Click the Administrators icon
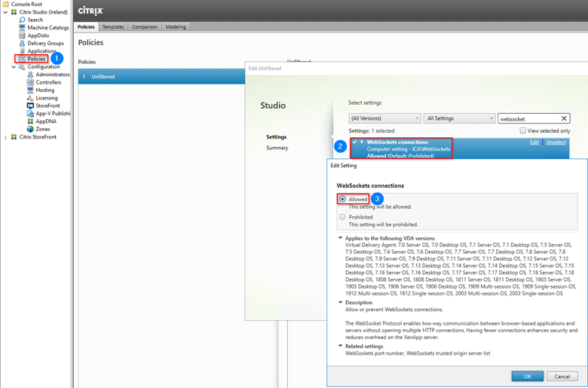This screenshot has height=388, width=588. (30, 75)
